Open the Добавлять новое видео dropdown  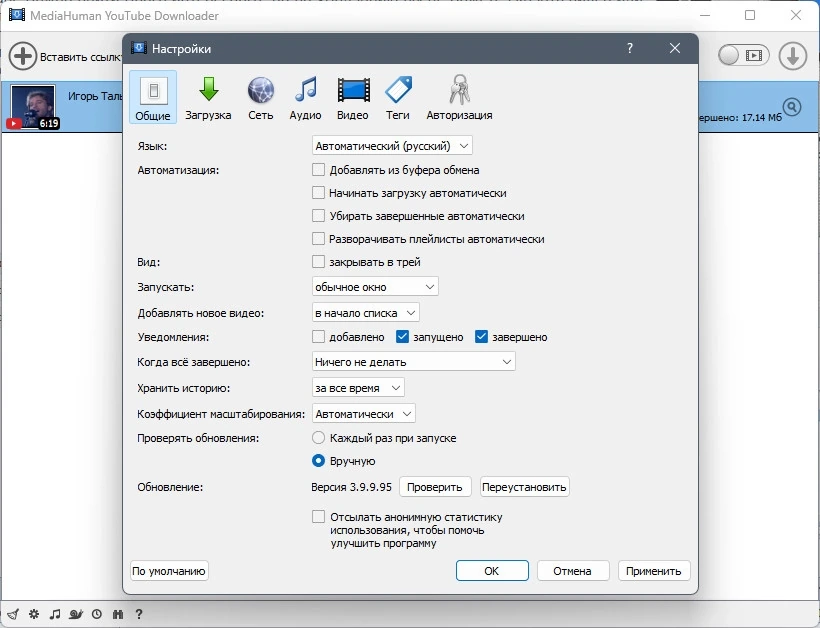366,313
